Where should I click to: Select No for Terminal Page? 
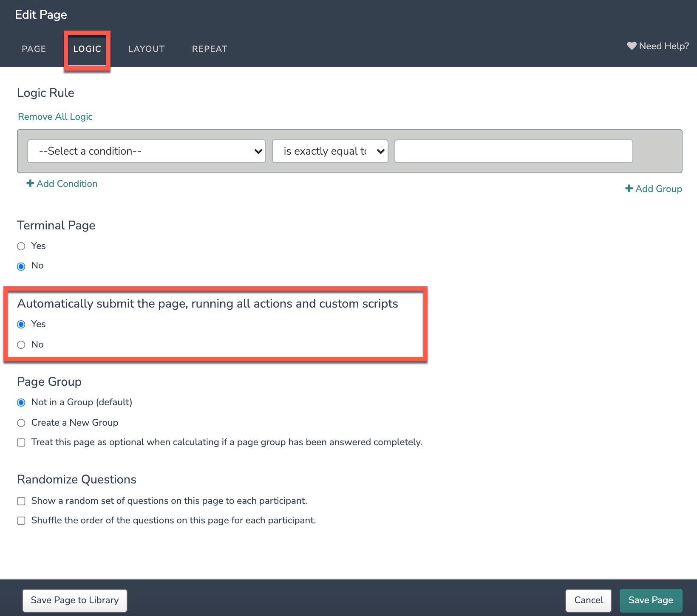[21, 266]
